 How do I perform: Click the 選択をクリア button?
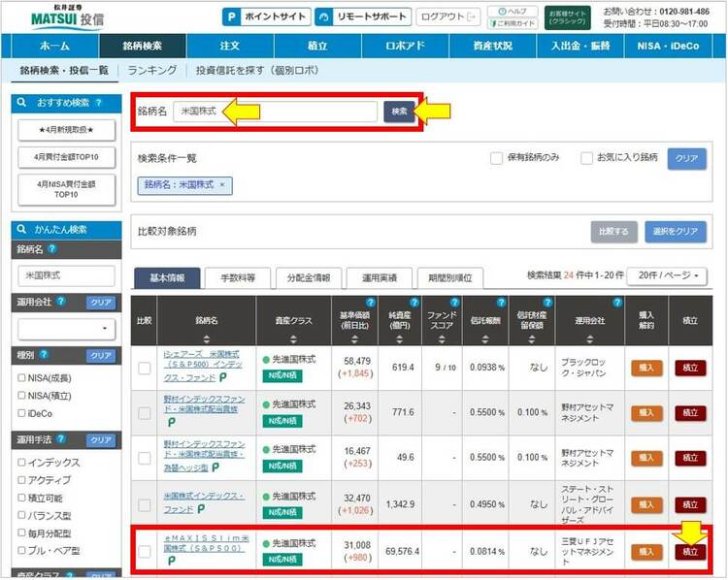pyautogui.click(x=676, y=232)
